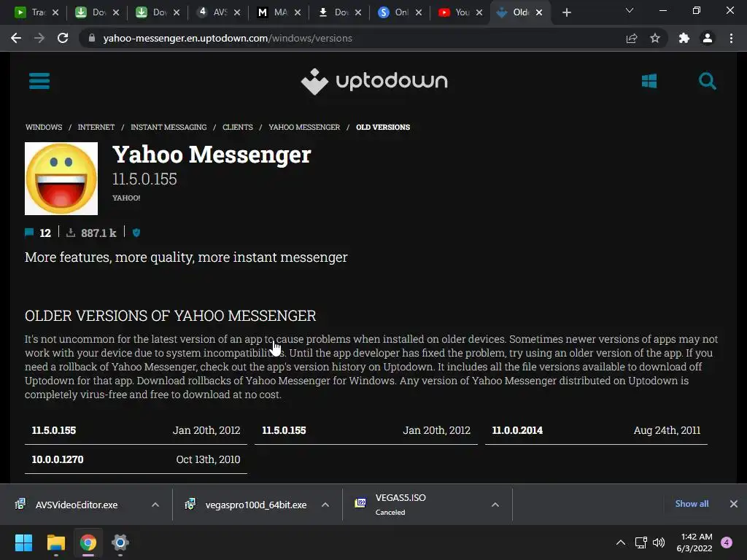747x560 pixels.
Task: Open the Windows Start menu
Action: pyautogui.click(x=23, y=542)
